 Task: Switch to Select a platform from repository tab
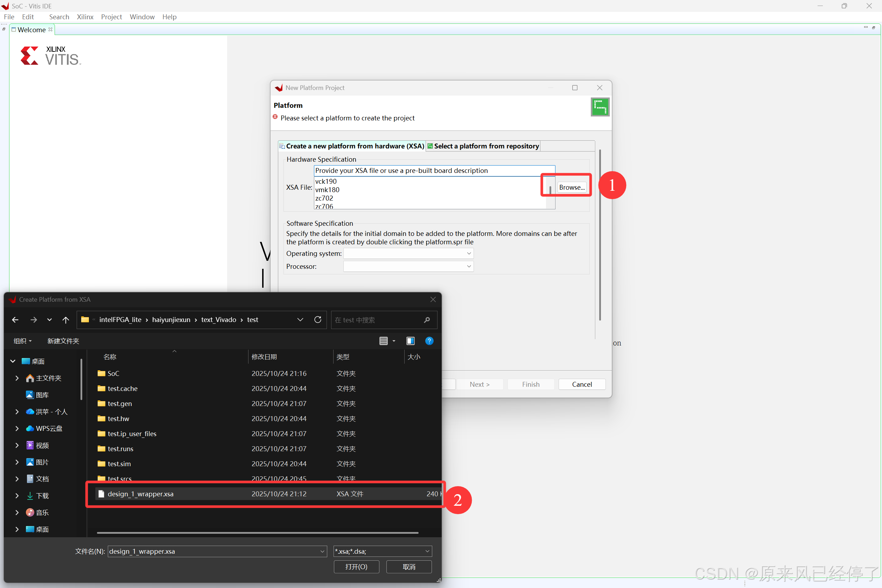pyautogui.click(x=483, y=146)
